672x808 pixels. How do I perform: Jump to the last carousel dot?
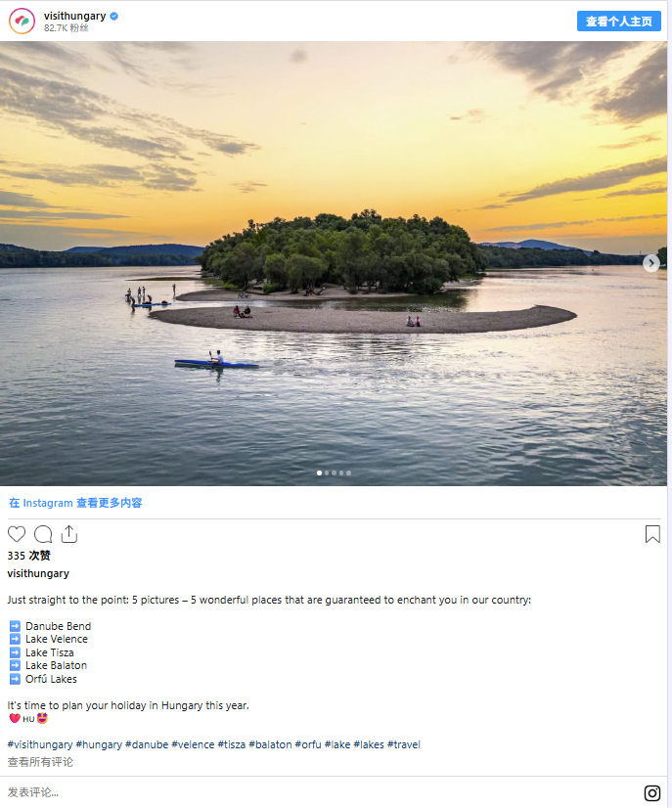click(348, 472)
